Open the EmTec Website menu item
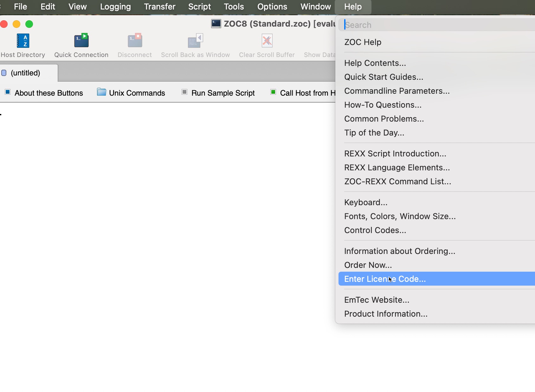The image size is (535, 392). [377, 300]
